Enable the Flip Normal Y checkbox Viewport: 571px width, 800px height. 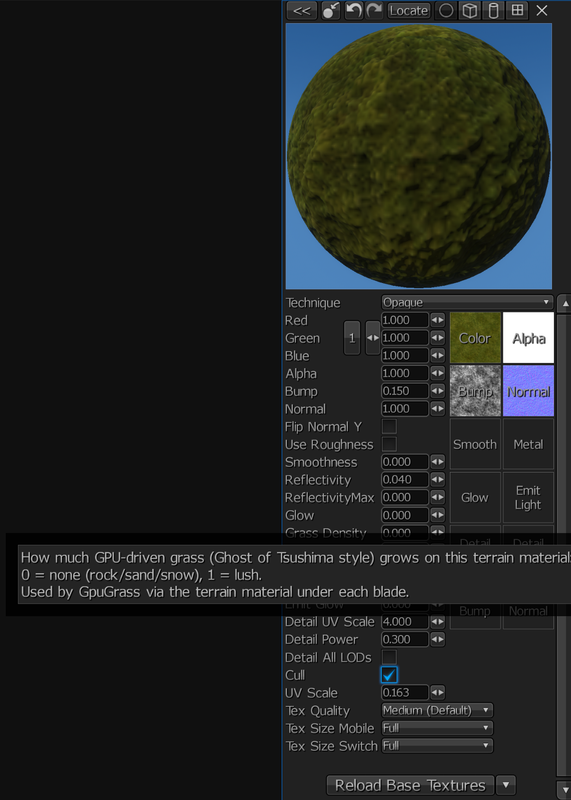[x=389, y=427]
